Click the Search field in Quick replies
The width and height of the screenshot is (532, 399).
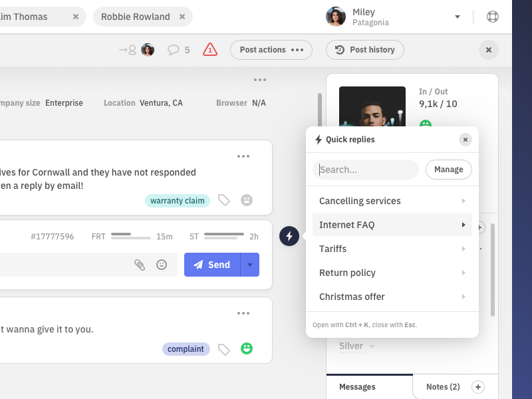(365, 170)
